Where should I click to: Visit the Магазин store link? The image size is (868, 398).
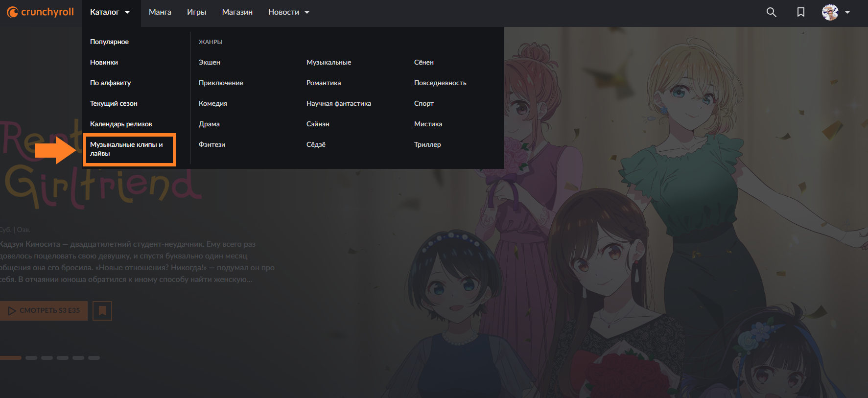237,12
